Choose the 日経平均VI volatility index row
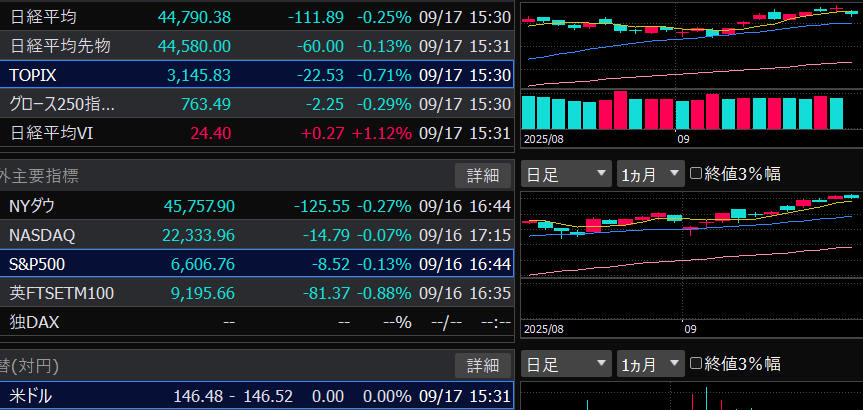 tap(256, 133)
